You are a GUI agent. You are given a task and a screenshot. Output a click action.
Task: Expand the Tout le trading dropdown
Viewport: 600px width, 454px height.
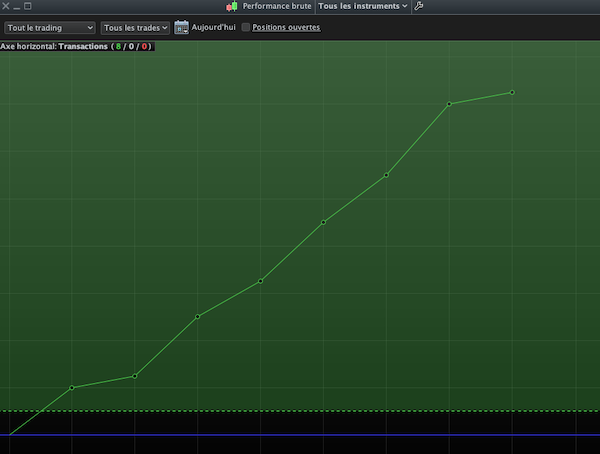pyautogui.click(x=50, y=27)
